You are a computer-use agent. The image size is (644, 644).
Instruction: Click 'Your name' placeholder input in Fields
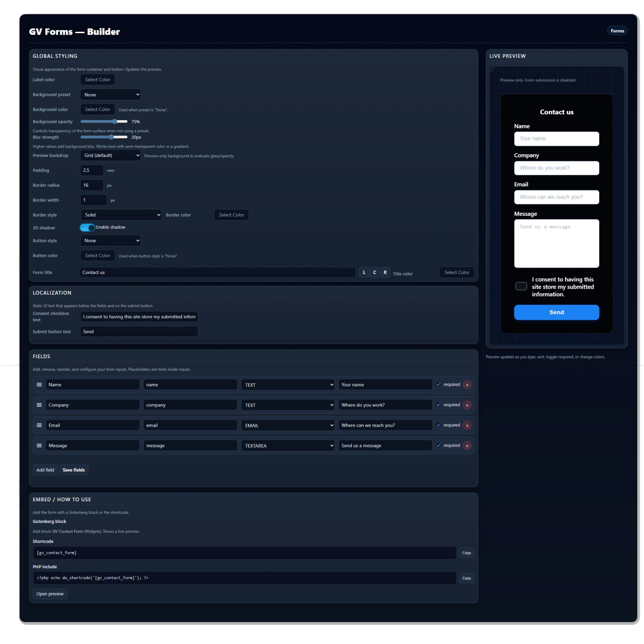(x=385, y=385)
